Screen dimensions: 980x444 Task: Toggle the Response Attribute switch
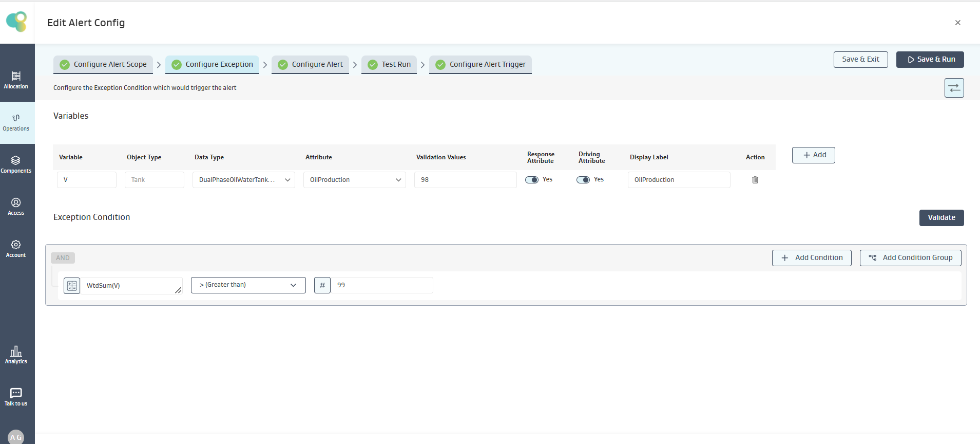tap(532, 180)
